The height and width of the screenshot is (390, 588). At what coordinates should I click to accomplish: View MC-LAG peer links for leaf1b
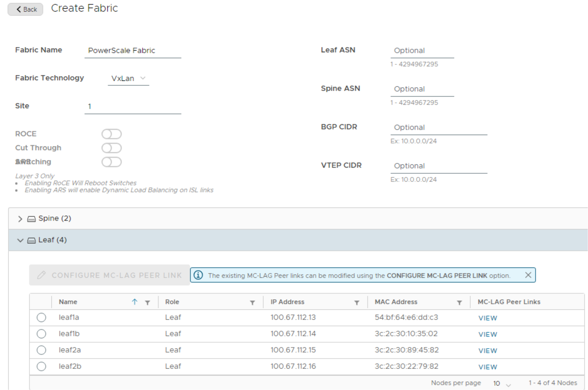pos(488,334)
